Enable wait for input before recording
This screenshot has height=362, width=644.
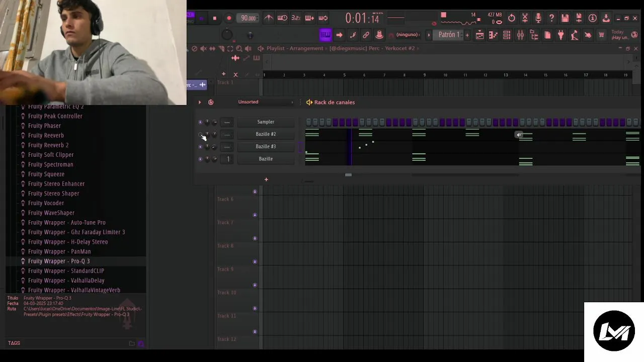(283, 18)
